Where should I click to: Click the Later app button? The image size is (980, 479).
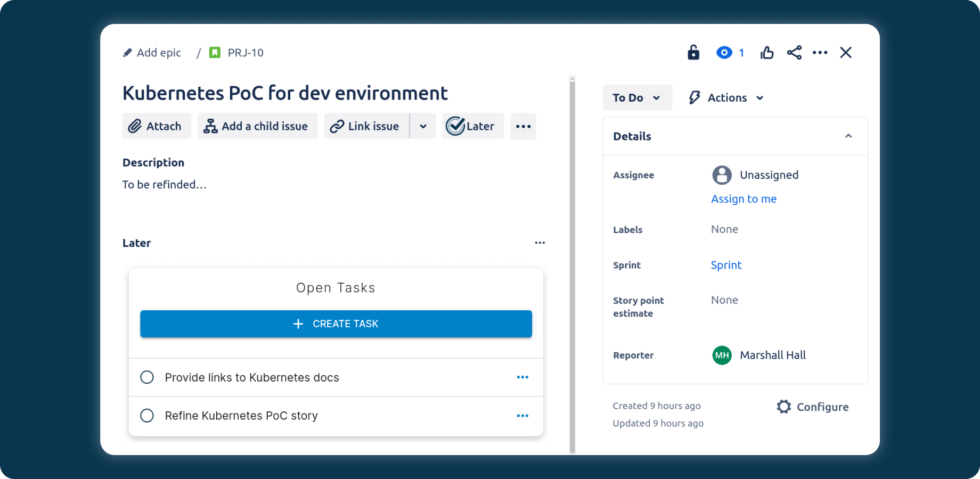pyautogui.click(x=473, y=126)
